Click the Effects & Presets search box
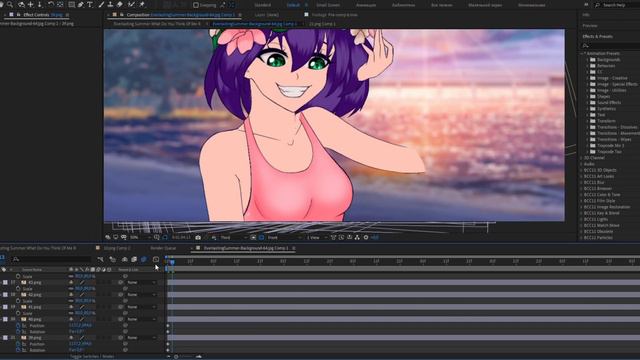The image size is (640, 360). 611,45
